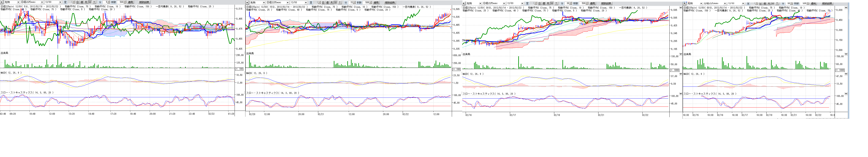This screenshot has height=157, width=868.
Task: Open the leftmost menu arrow in the 5-minute chart toolbar
Action: pyautogui.click(x=2, y=2)
